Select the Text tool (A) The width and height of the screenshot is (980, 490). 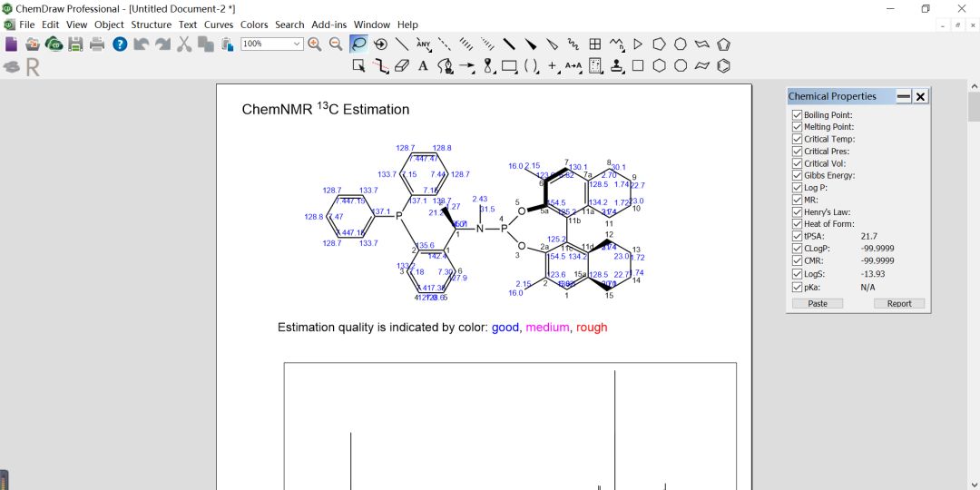[x=423, y=65]
